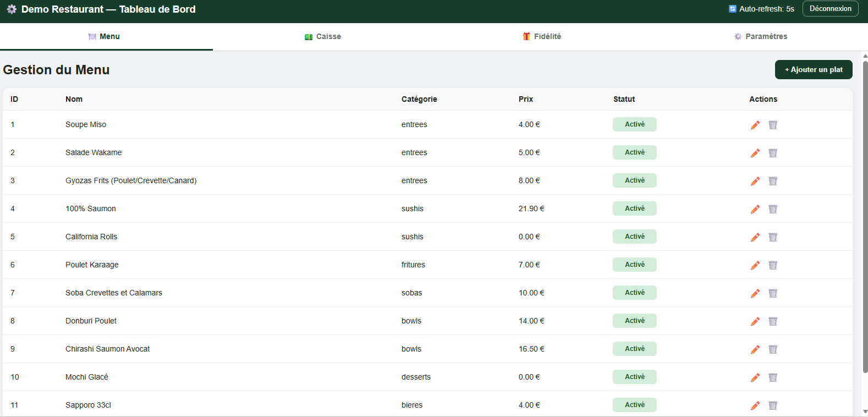
Task: Click the Statut column header
Action: pyautogui.click(x=624, y=99)
